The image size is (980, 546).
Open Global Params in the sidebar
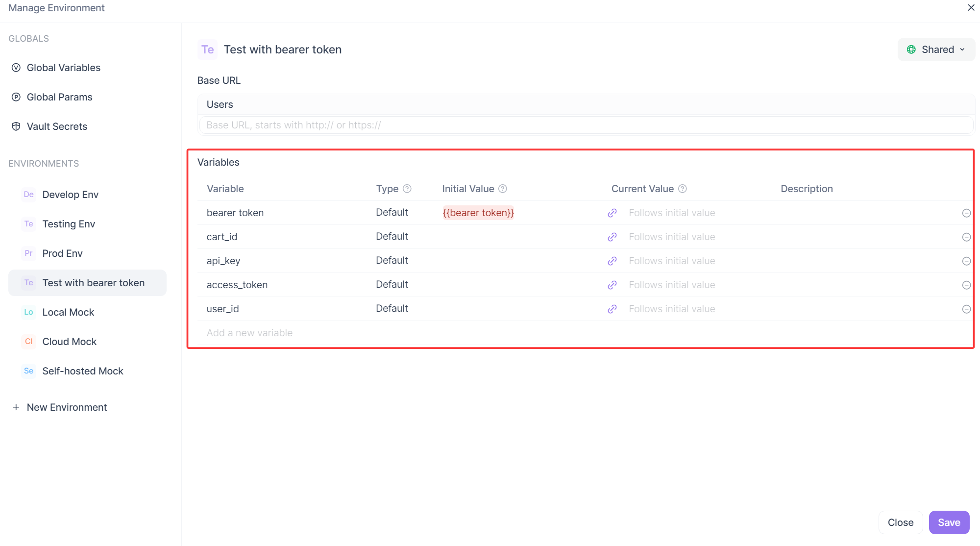coord(59,97)
